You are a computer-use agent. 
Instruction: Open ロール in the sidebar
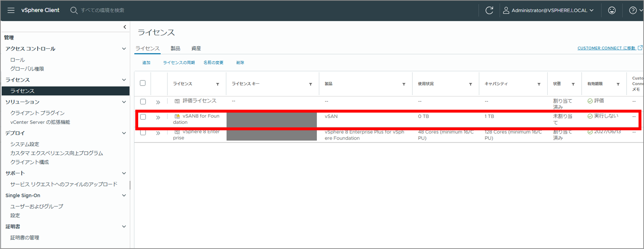(x=18, y=60)
